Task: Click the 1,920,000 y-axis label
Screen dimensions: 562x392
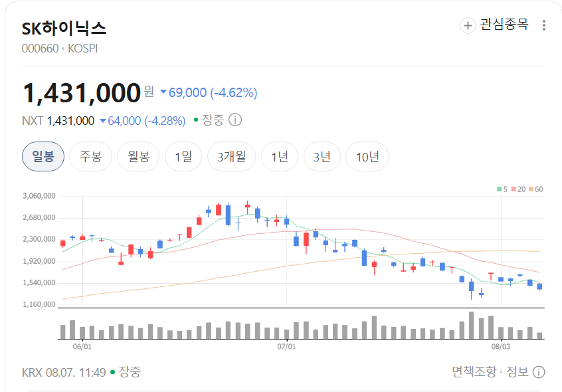Action: coord(39,261)
